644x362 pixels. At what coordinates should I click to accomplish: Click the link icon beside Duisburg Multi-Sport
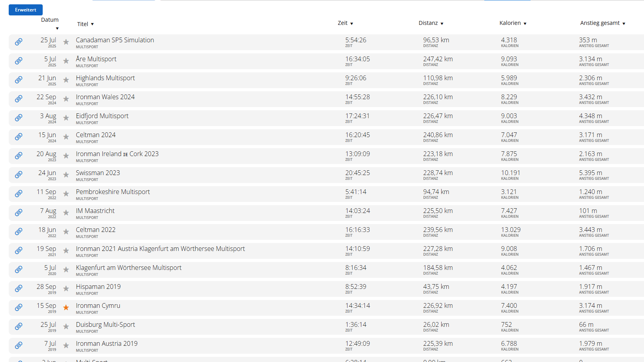pyautogui.click(x=19, y=326)
